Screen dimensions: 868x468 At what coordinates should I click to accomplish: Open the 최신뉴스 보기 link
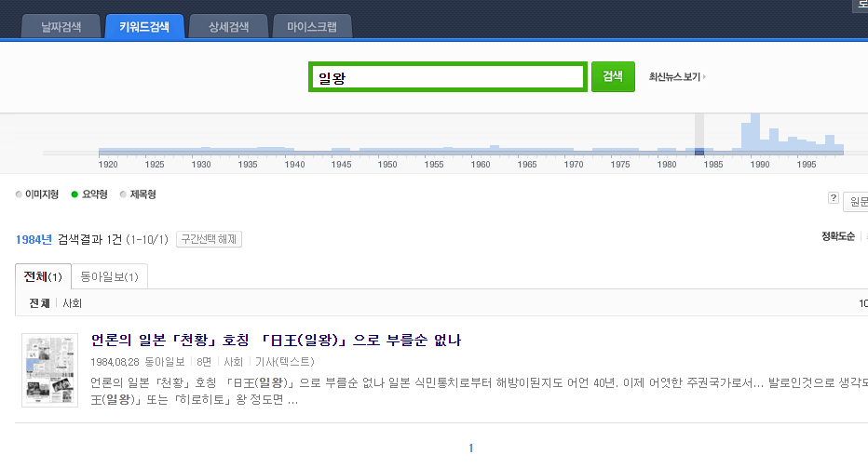coord(676,77)
